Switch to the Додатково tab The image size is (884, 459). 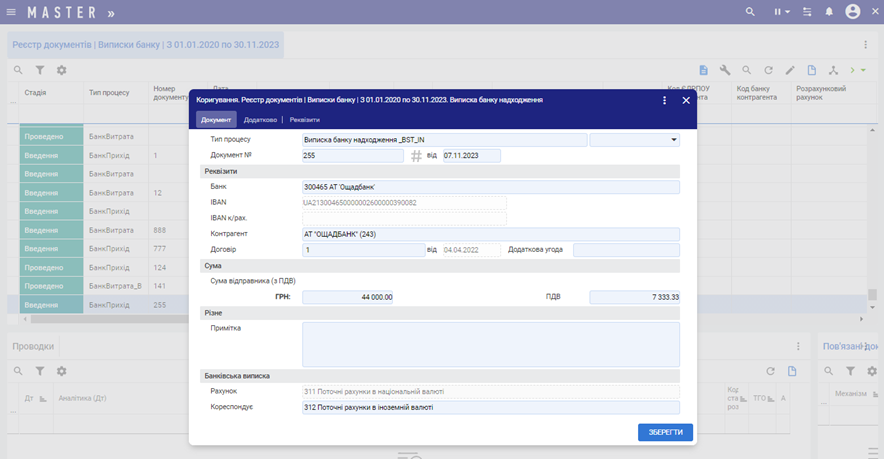[261, 120]
